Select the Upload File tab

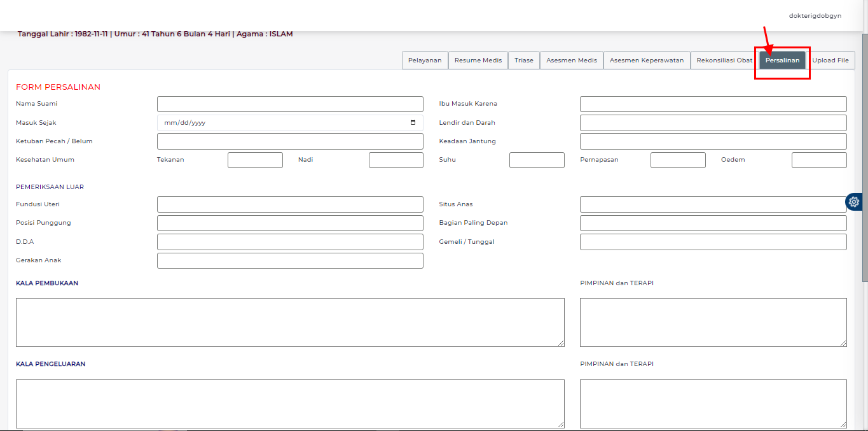pos(831,60)
